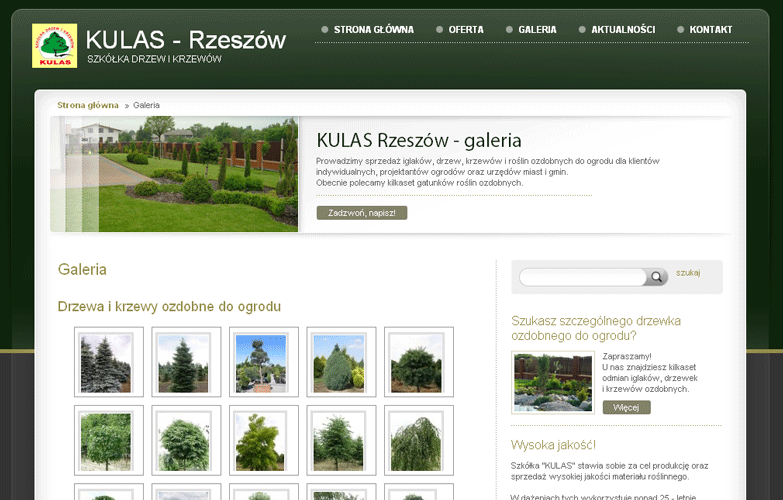The image size is (783, 500).
Task: Click heading 'Szukasz szczególnego drzewka ozdobnego do ogrodu?'
Action: pyautogui.click(x=596, y=328)
